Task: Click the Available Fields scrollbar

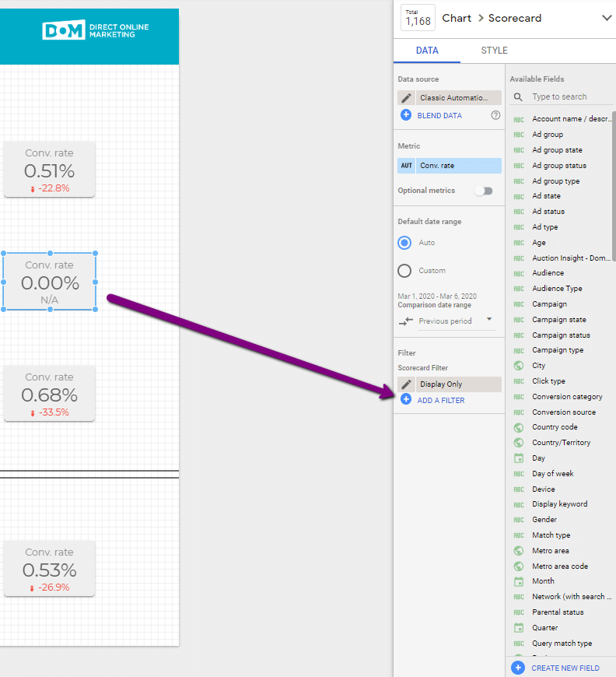Action: (614, 187)
